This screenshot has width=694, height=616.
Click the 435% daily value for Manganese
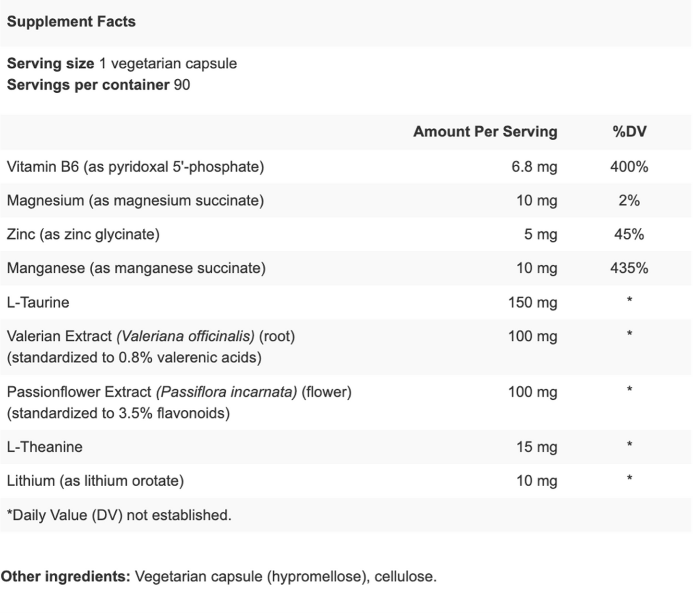click(x=629, y=268)
